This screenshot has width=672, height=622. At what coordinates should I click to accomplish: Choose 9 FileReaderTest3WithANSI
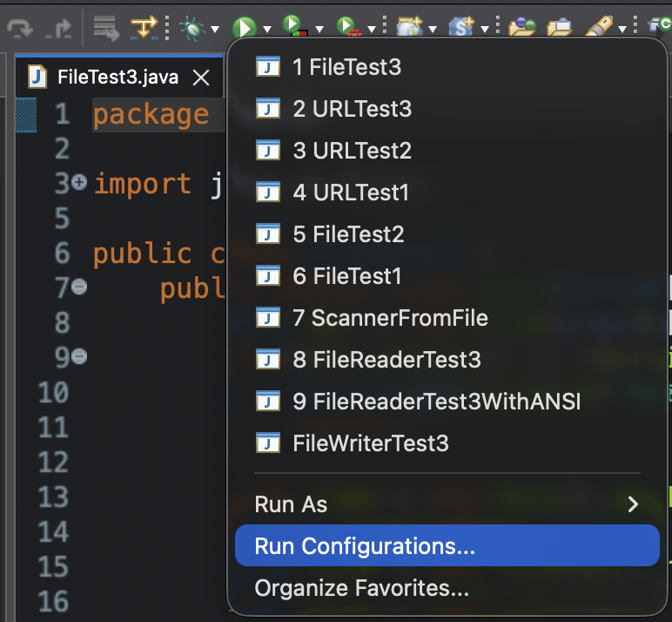pos(447,402)
